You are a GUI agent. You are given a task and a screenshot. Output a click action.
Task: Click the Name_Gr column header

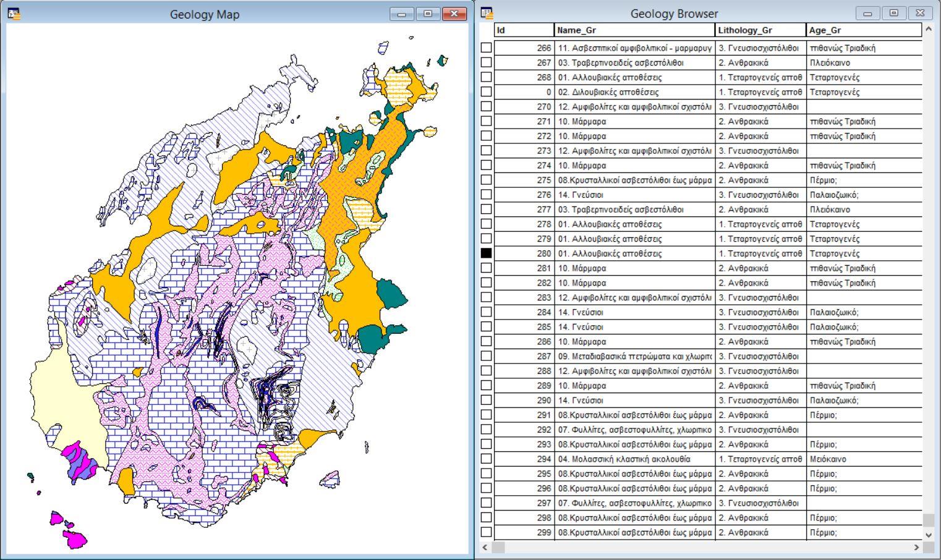(634, 30)
